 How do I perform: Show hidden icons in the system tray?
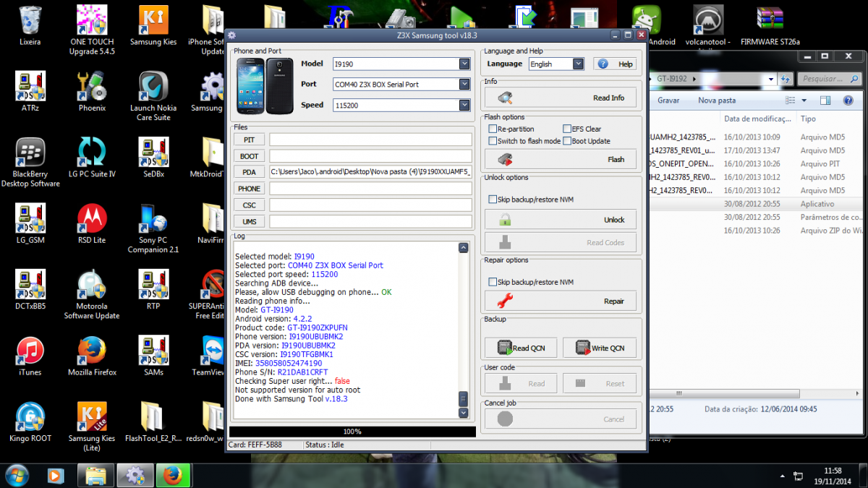(784, 476)
